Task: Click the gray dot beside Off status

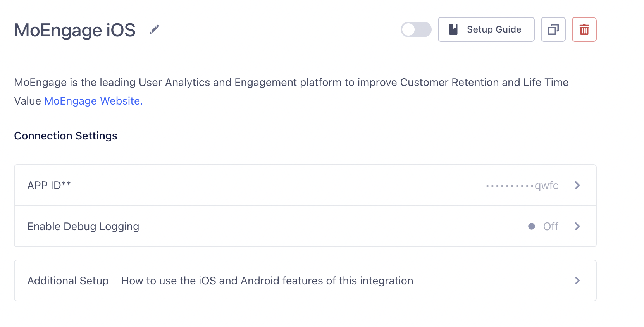Action: click(532, 226)
